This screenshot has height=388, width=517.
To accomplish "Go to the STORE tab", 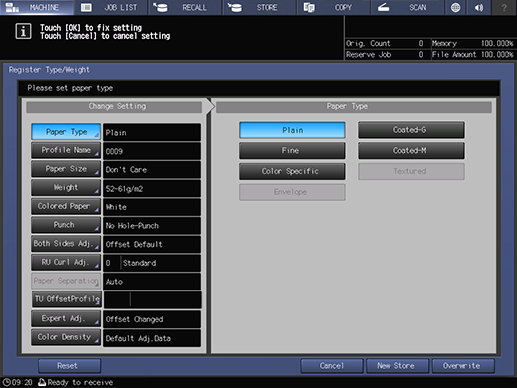I will (259, 7).
